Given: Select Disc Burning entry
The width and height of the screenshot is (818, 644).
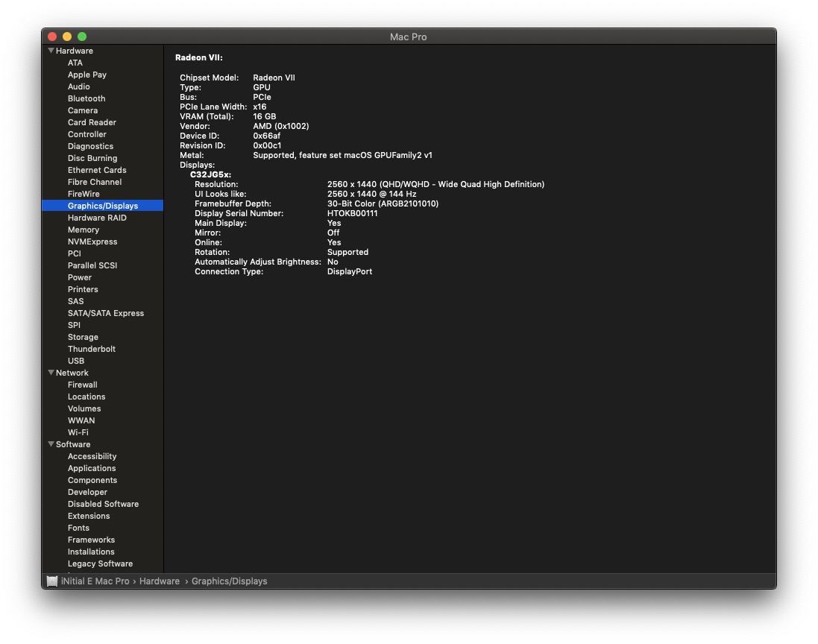Looking at the screenshot, I should [x=92, y=159].
